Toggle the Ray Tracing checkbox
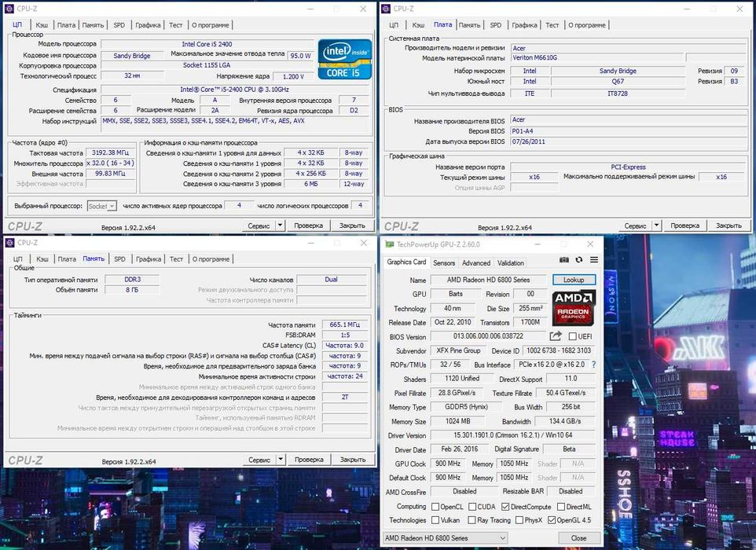Screen dimensions: 756x550 point(472,520)
